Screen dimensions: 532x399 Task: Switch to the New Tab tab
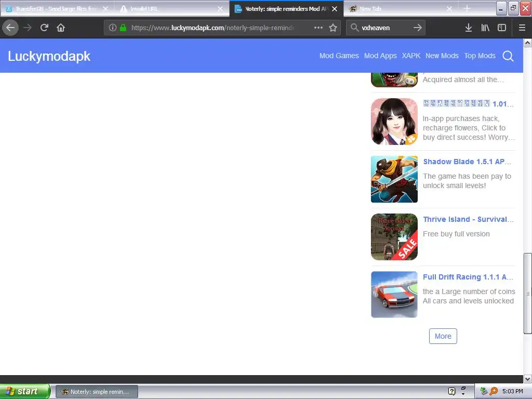coord(401,9)
